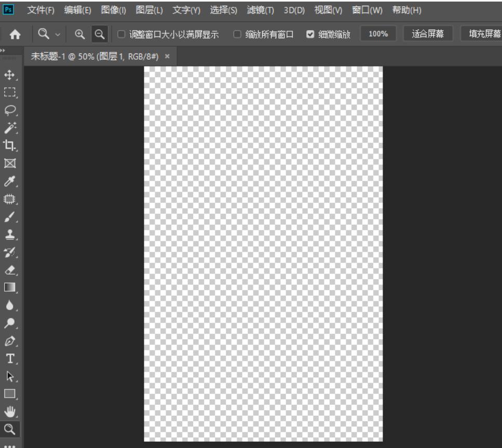
Task: Open the 图层(L) menu
Action: click(149, 10)
